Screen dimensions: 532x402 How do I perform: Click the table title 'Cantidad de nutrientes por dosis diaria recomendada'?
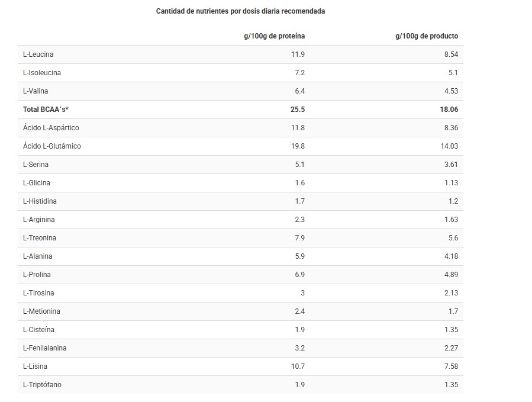pyautogui.click(x=240, y=11)
